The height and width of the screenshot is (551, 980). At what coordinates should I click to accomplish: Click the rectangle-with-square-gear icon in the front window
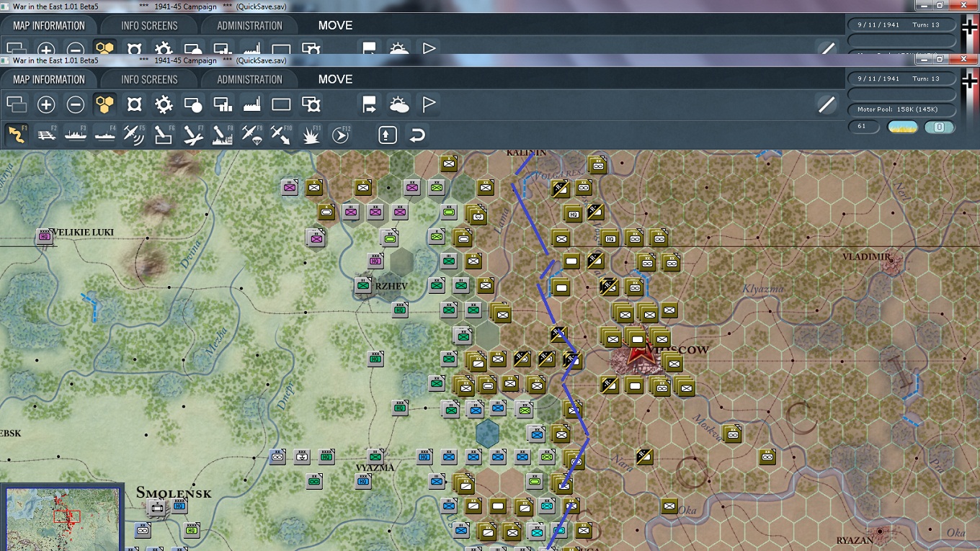(x=311, y=104)
